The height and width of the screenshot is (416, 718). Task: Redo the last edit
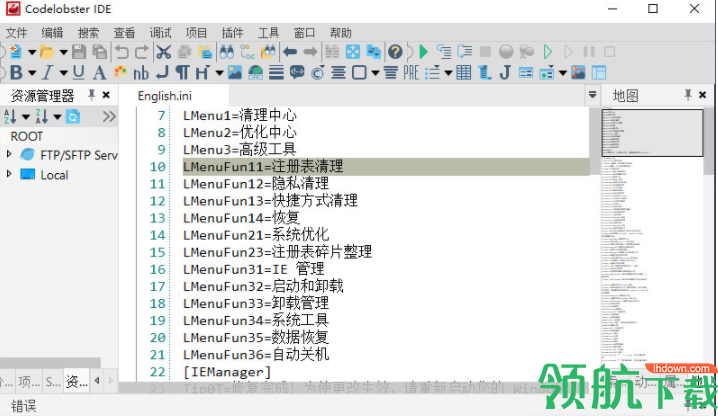point(142,52)
